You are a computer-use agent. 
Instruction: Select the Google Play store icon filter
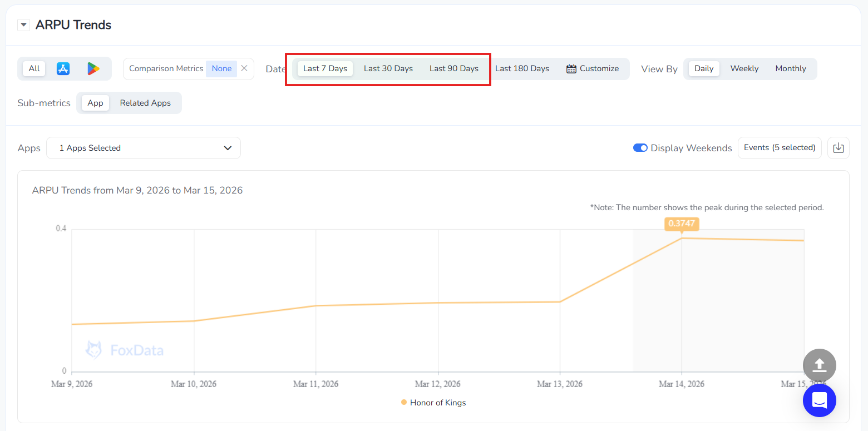pyautogui.click(x=93, y=68)
